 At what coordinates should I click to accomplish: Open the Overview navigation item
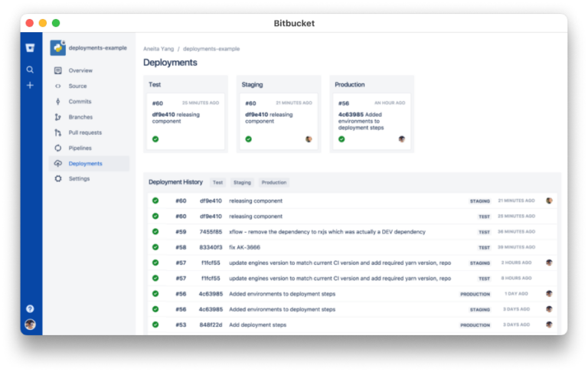pos(80,70)
